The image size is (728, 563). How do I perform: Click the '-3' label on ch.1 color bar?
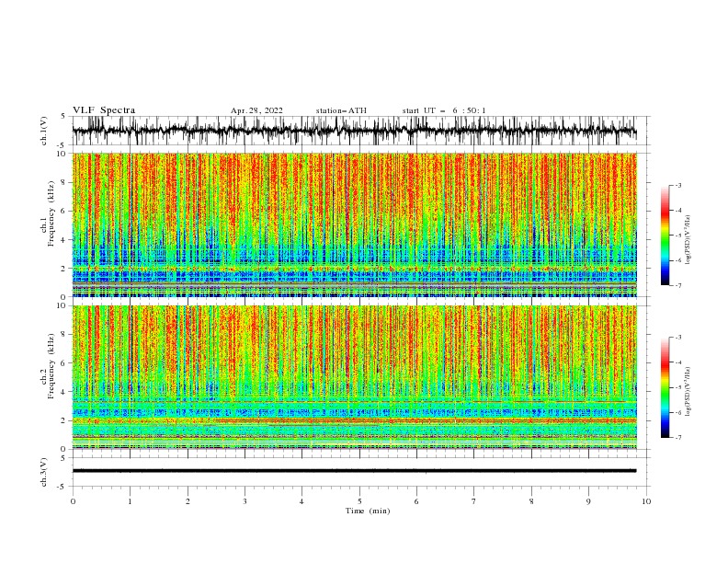click(678, 186)
